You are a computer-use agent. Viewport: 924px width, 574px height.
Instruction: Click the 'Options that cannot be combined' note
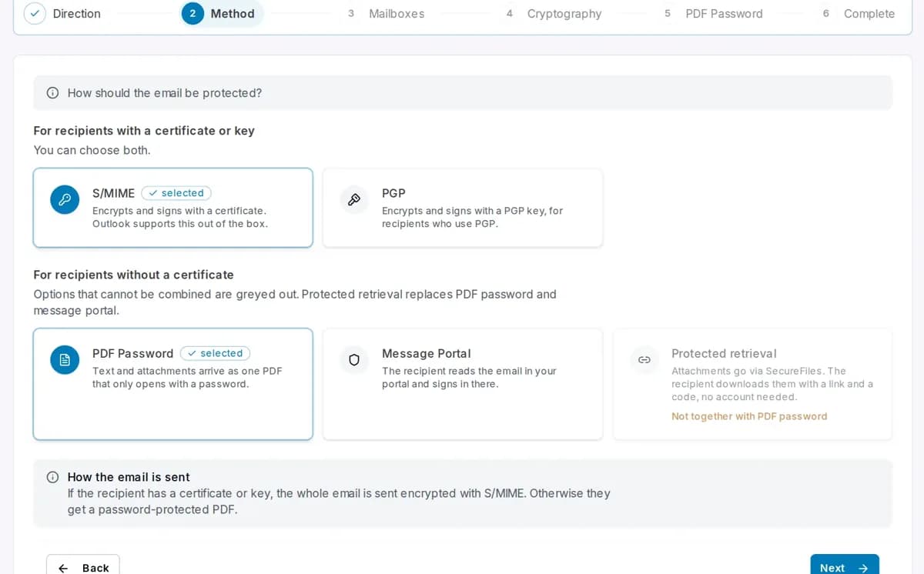(x=295, y=302)
